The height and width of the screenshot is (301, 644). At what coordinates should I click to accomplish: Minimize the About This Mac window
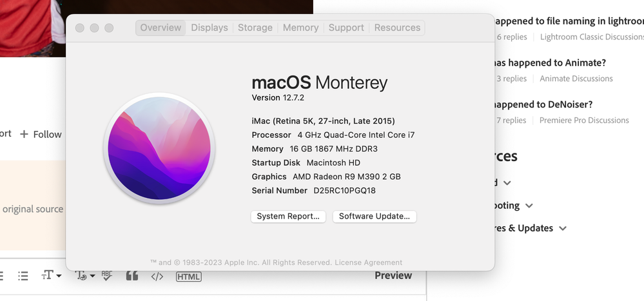tap(95, 28)
